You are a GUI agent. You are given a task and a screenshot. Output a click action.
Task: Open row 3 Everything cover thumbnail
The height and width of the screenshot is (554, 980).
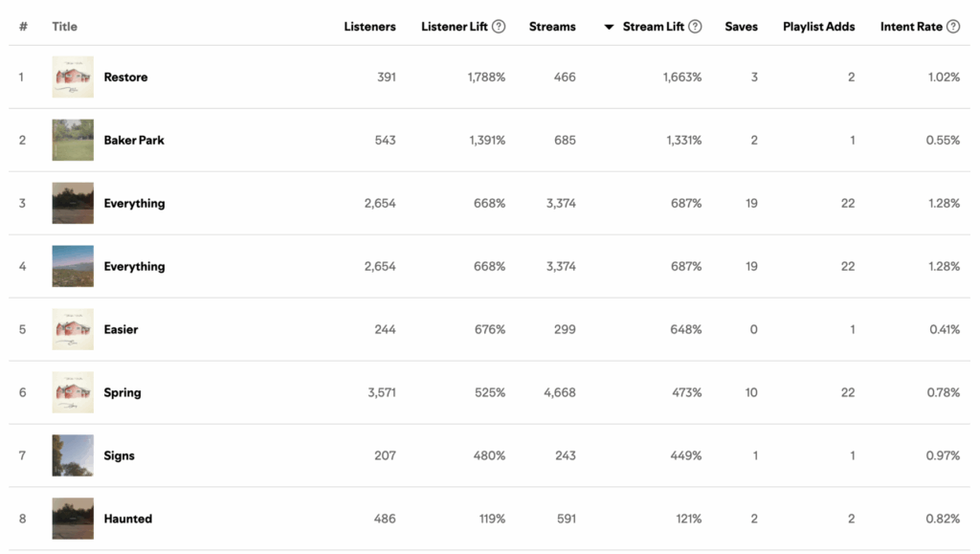(x=73, y=203)
